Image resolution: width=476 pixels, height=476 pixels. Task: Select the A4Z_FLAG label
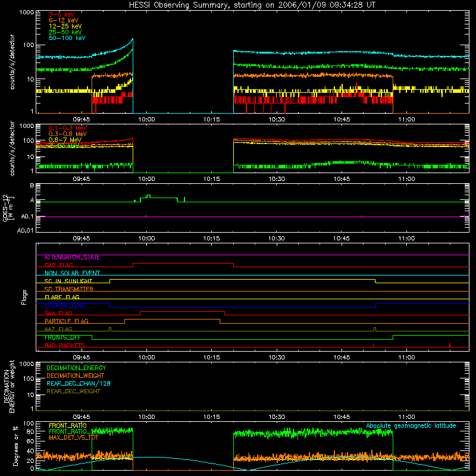click(58, 329)
